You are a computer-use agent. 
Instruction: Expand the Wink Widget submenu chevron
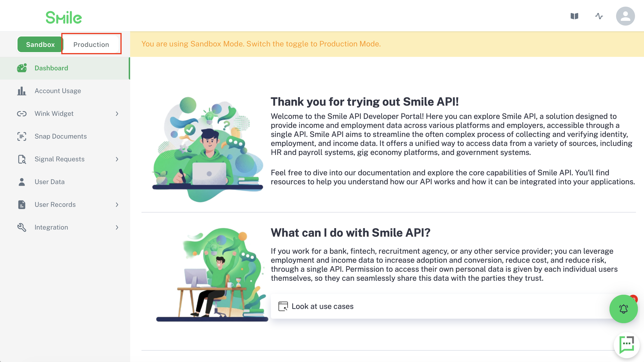pos(117,114)
